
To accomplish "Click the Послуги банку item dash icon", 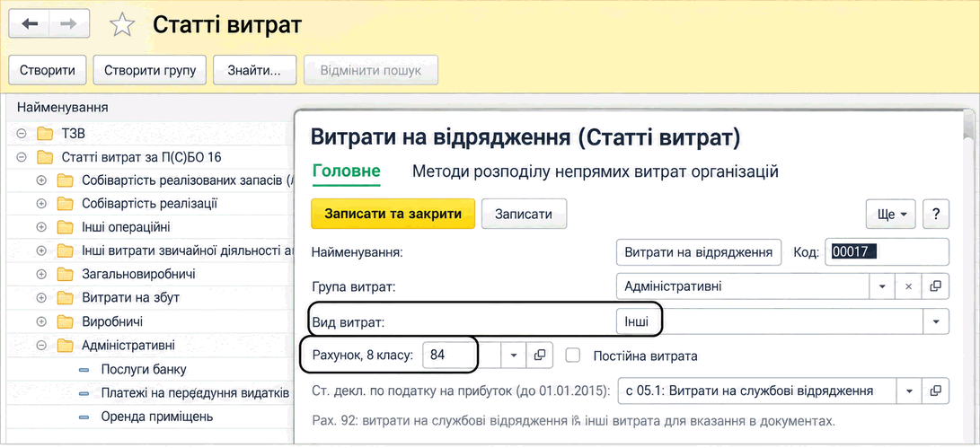I will (84, 370).
